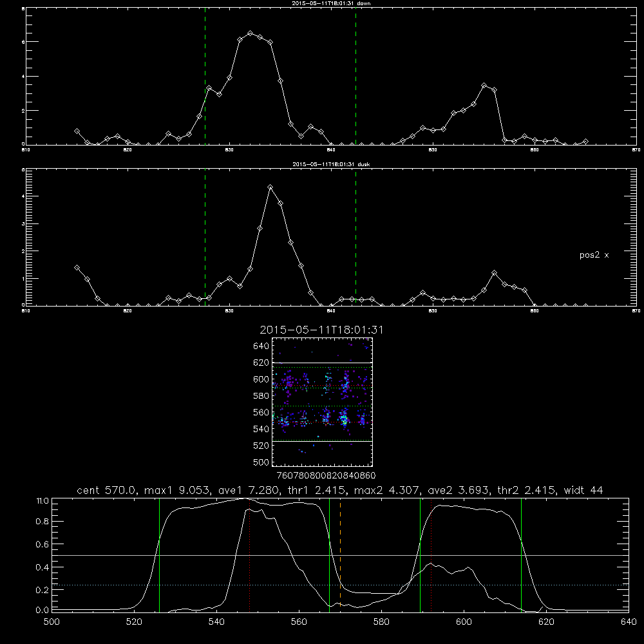Screen dimensions: 644x644
Task: Click the '640' x-axis label of bottom plot
Action: click(629, 621)
